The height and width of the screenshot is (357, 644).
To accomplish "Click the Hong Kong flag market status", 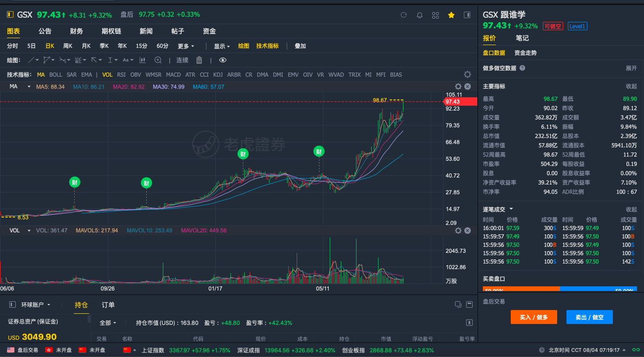I will click(x=49, y=350).
